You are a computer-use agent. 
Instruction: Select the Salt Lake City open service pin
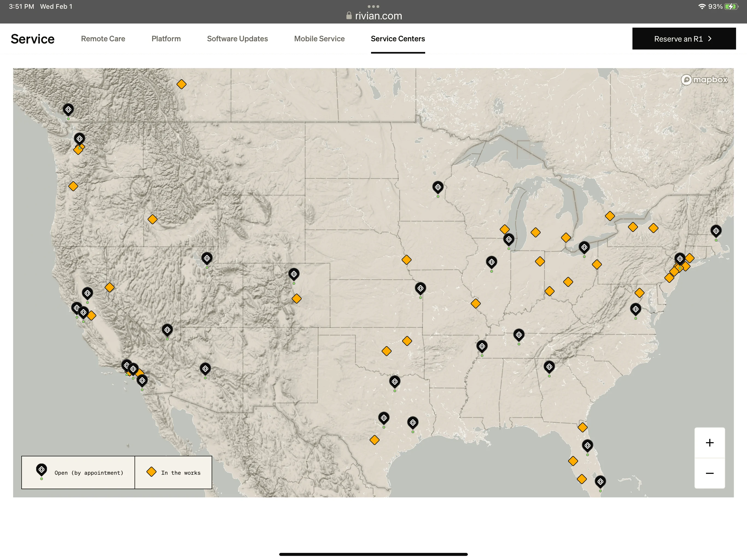point(207,259)
